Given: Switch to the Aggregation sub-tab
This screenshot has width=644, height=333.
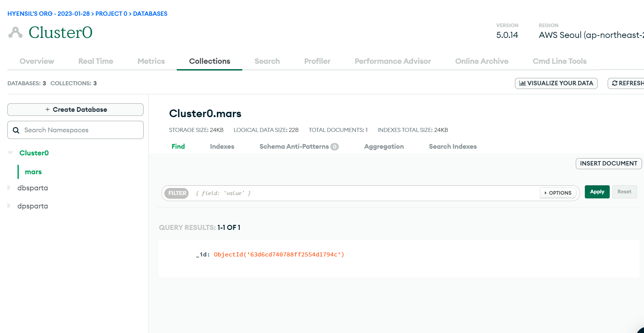Looking at the screenshot, I should click(x=384, y=146).
